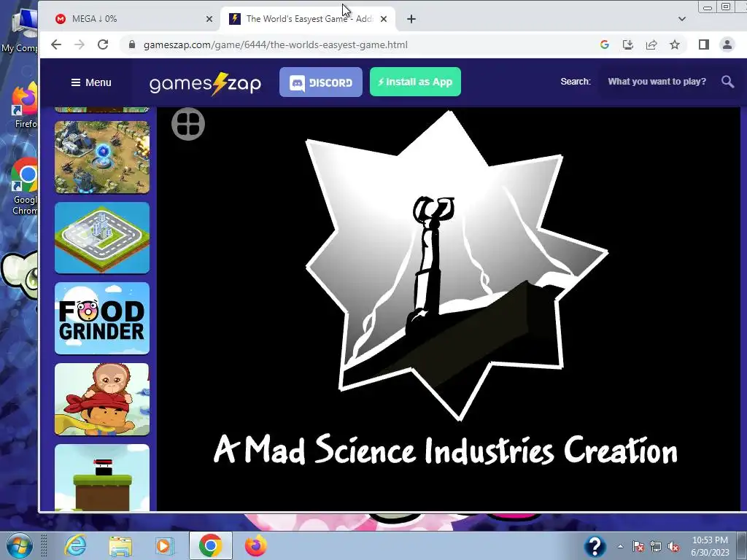
Task: Open the Food Grinder game thumbnail
Action: point(102,318)
